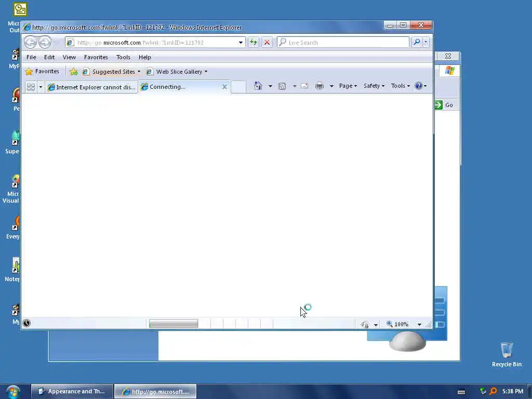Click the 5:38 PM clock
This screenshot has width=532, height=399.
(x=513, y=391)
